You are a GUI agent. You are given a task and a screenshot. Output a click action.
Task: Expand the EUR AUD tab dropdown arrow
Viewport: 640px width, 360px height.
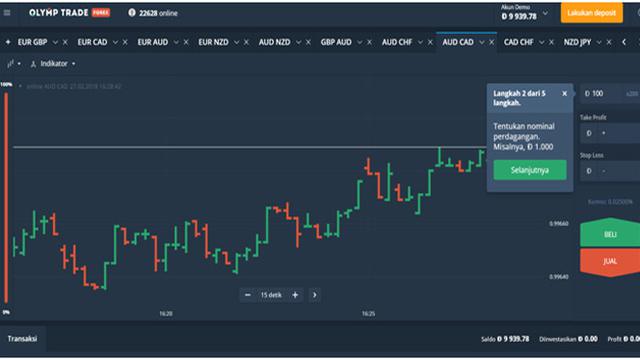[x=176, y=42]
